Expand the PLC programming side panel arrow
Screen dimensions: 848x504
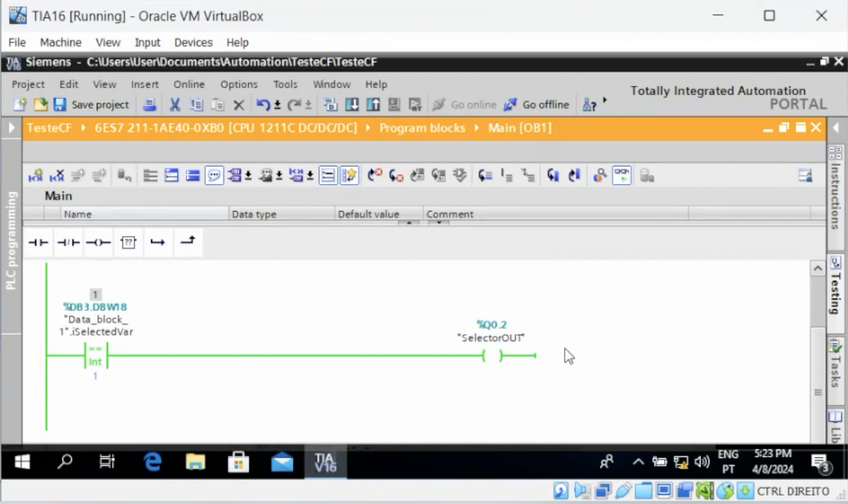(x=11, y=128)
